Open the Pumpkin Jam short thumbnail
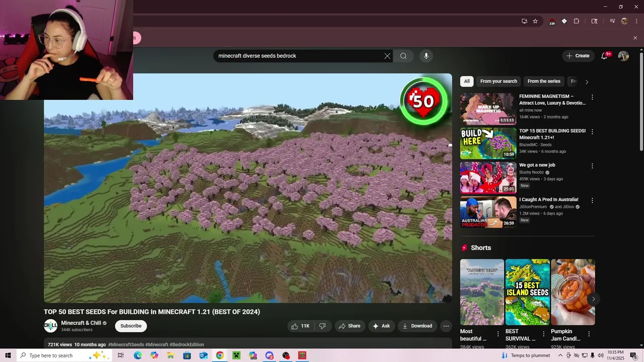Viewport: 644px width, 362px height. click(x=573, y=292)
